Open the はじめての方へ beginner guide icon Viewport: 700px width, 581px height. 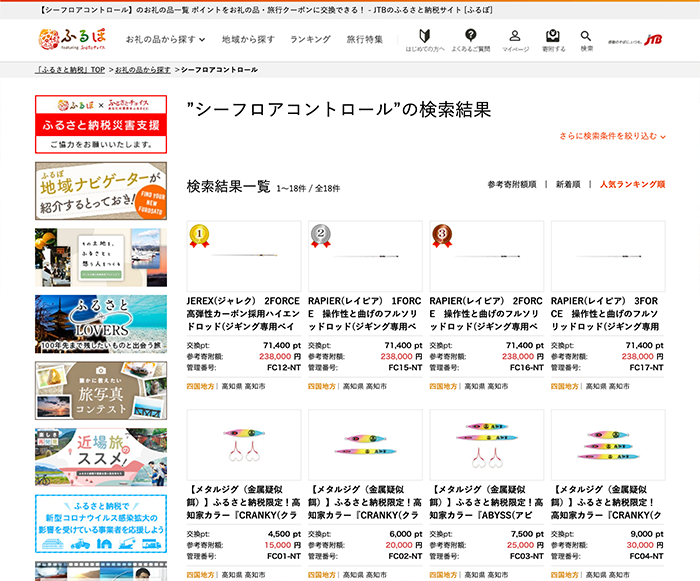coord(425,40)
